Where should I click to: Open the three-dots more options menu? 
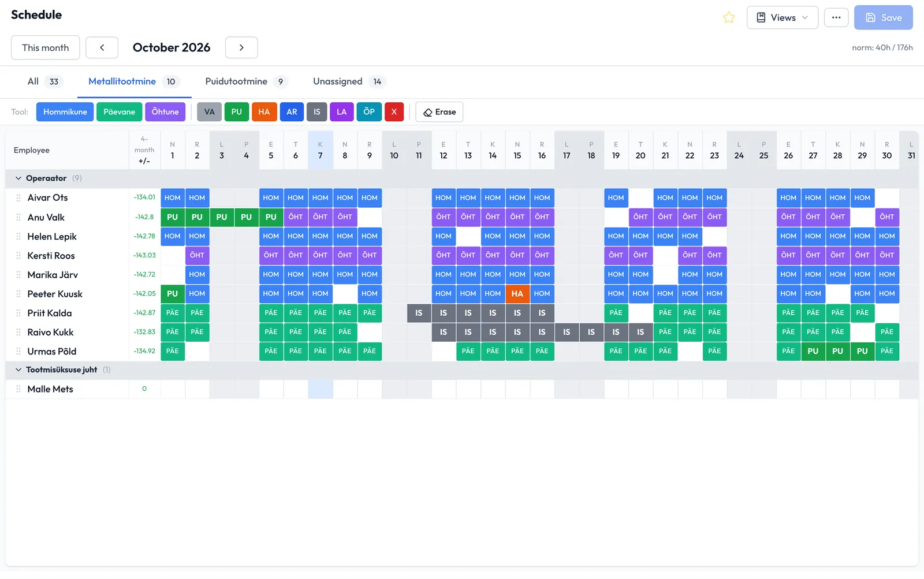click(836, 18)
